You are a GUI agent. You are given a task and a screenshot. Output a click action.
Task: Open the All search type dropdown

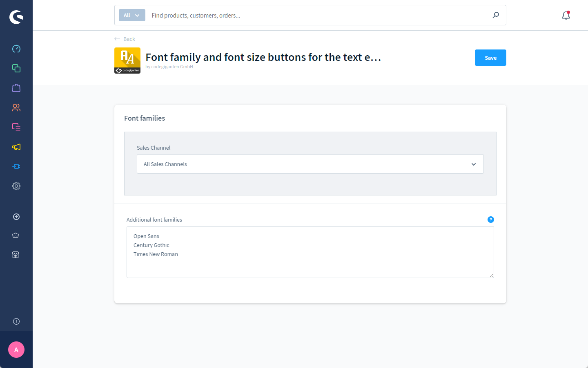point(132,15)
